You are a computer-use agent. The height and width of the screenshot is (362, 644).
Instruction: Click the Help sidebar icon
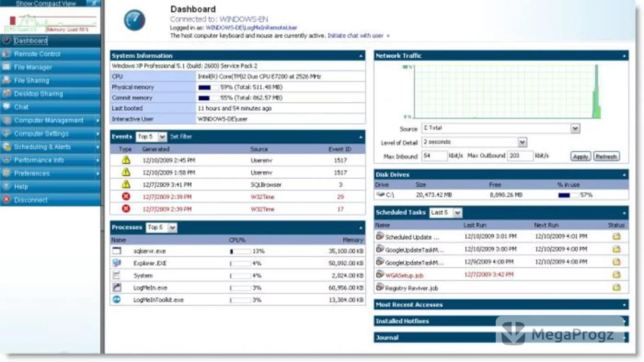point(6,186)
